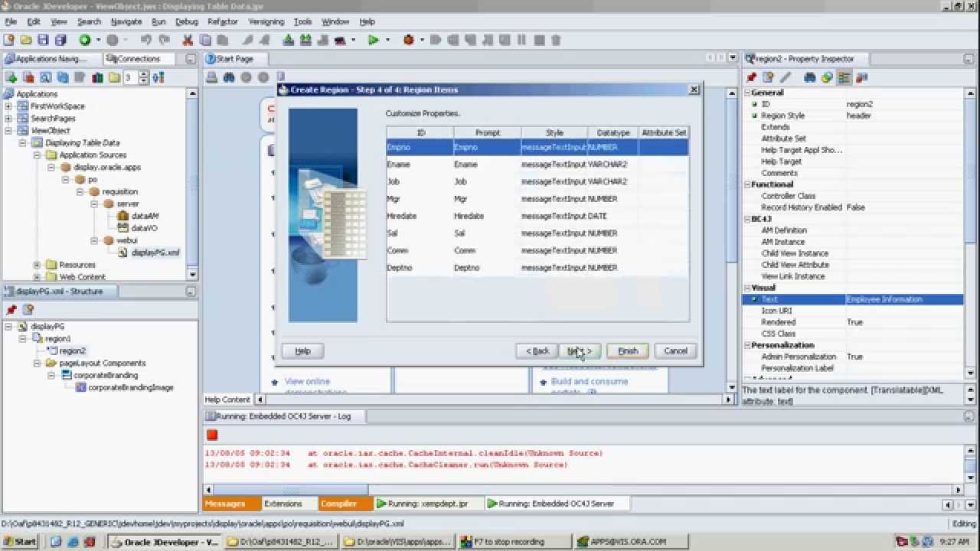
Task: Select the Ename row in the properties table
Action: click(x=537, y=165)
